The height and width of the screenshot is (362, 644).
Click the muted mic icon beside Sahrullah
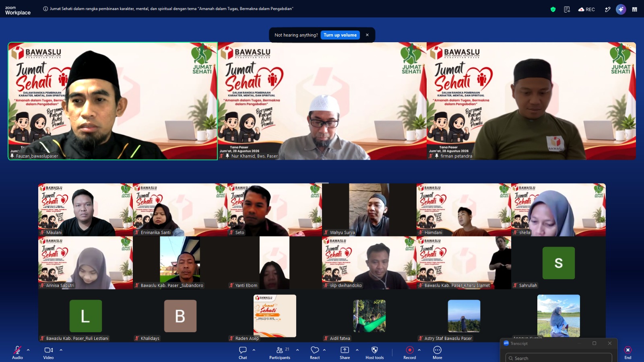515,286
